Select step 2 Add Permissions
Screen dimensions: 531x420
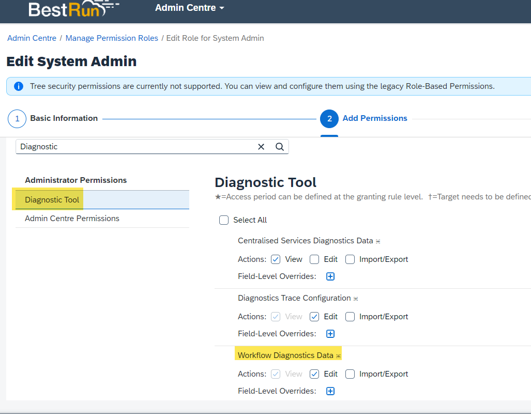pos(363,118)
